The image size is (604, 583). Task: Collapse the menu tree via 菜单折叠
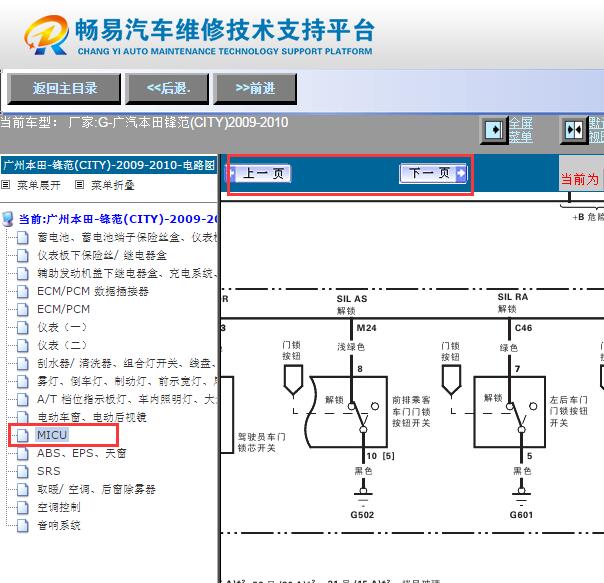point(113,185)
